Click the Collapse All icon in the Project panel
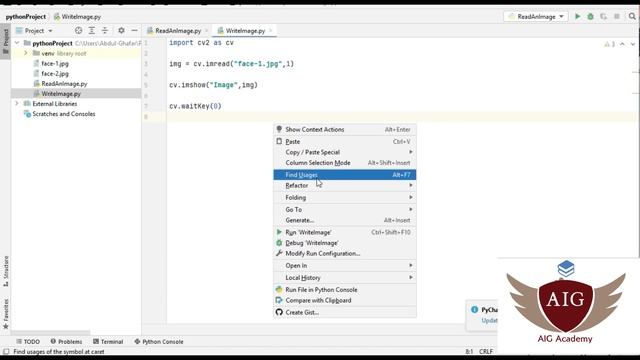640x360 pixels. [x=105, y=31]
